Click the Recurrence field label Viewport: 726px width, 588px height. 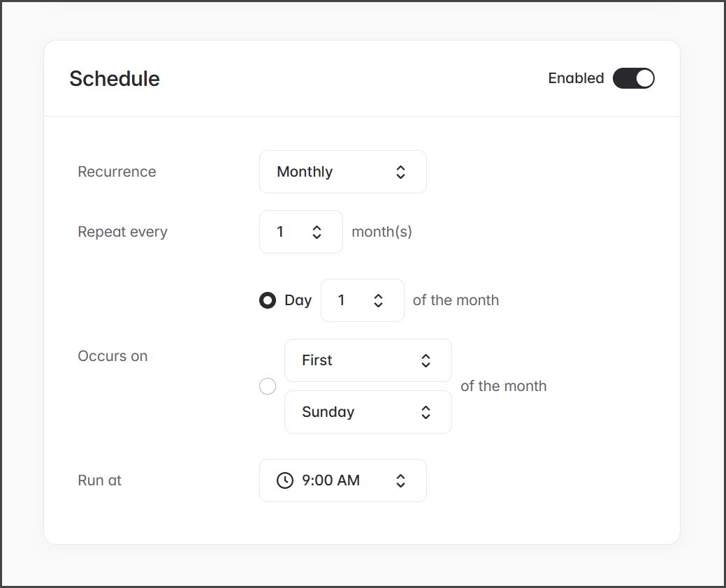pyautogui.click(x=117, y=172)
